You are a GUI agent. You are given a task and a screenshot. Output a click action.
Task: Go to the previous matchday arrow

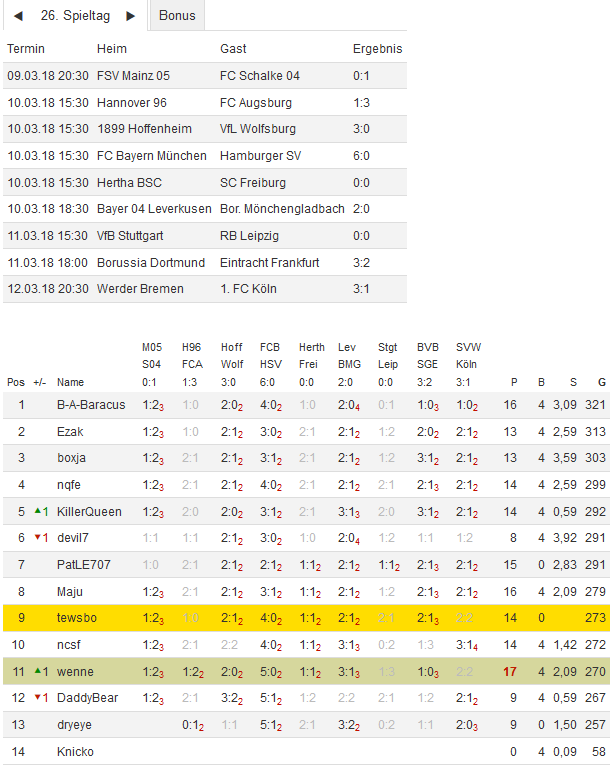pos(18,17)
